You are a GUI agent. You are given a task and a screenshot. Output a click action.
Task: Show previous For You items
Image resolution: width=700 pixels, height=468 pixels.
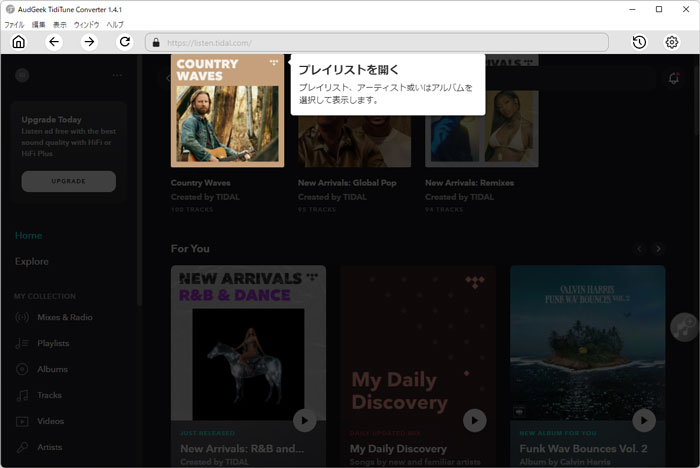click(x=639, y=249)
